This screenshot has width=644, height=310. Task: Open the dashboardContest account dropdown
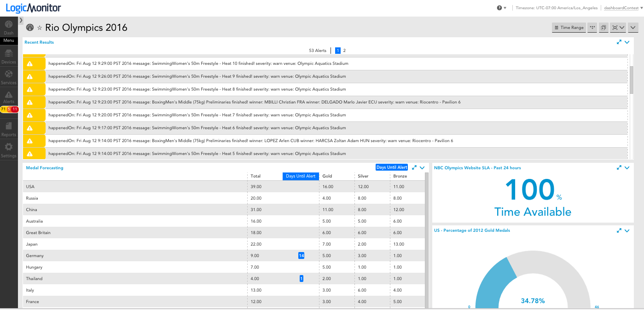coord(623,8)
